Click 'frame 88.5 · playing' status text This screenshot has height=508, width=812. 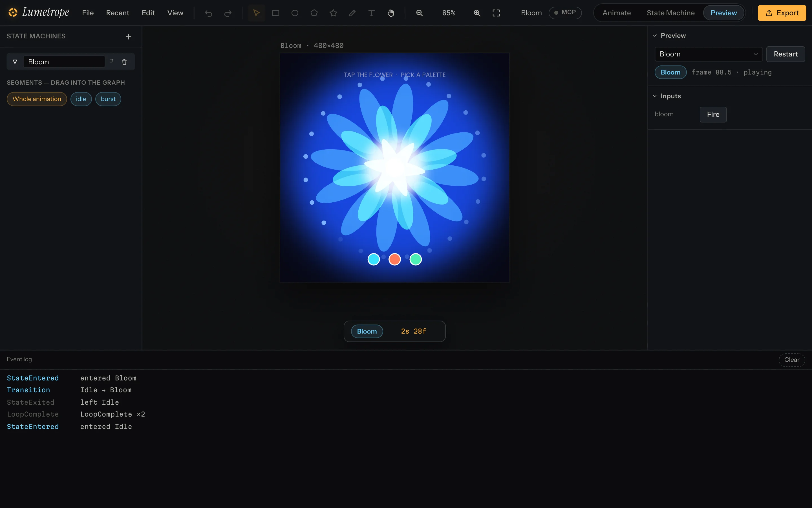tap(731, 72)
